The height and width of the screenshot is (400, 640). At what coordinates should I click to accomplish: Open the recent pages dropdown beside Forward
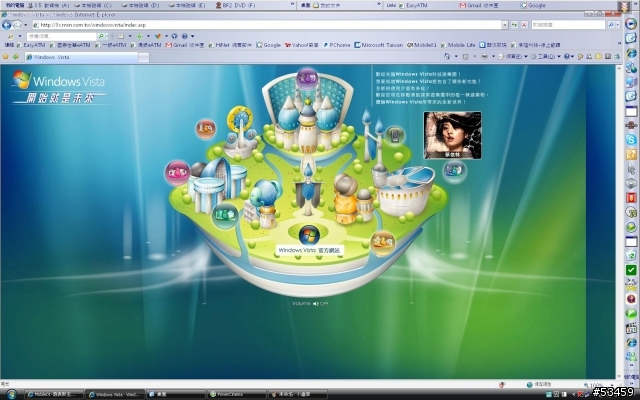pyautogui.click(x=25, y=25)
